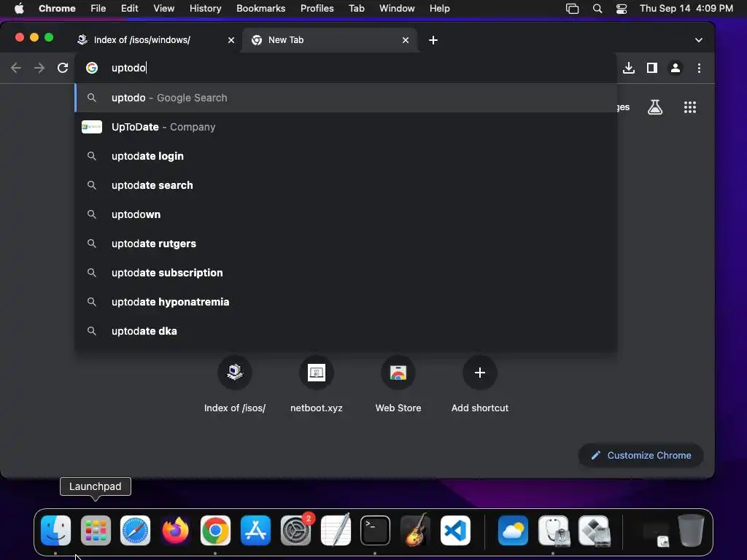Open the Chrome three-dot menu
The height and width of the screenshot is (560, 747).
699,68
